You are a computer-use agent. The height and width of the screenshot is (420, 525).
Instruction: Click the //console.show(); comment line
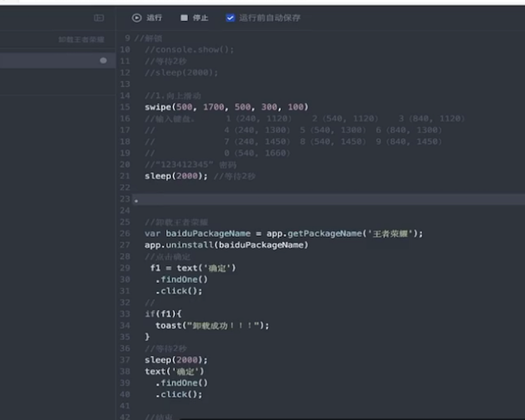[190, 50]
